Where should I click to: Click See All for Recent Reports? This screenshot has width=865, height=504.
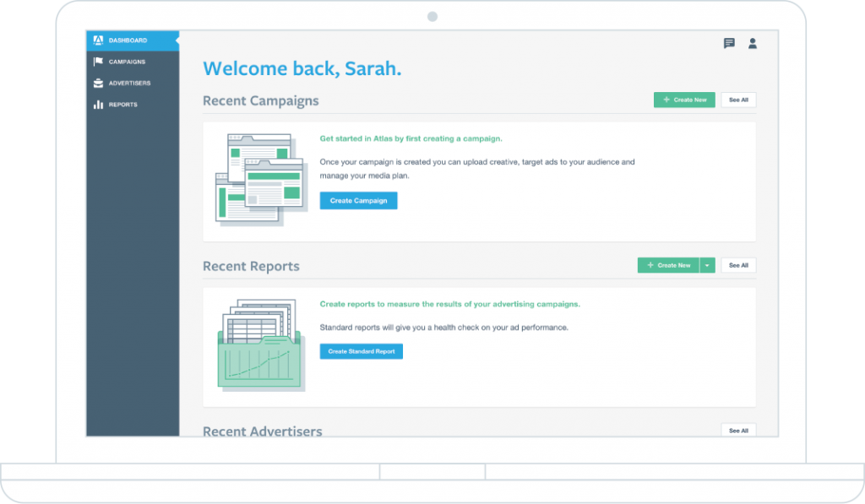pyautogui.click(x=738, y=265)
